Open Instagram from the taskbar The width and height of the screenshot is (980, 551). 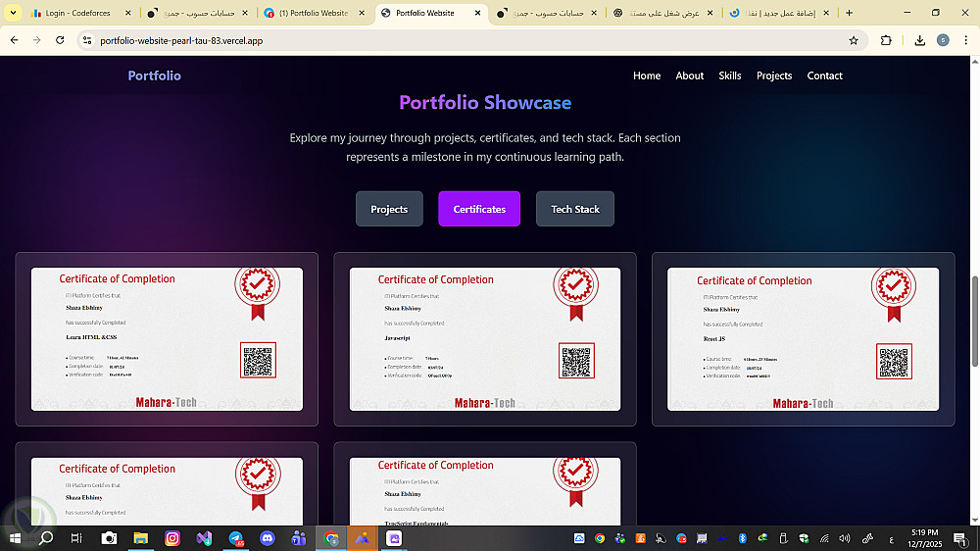point(172,538)
